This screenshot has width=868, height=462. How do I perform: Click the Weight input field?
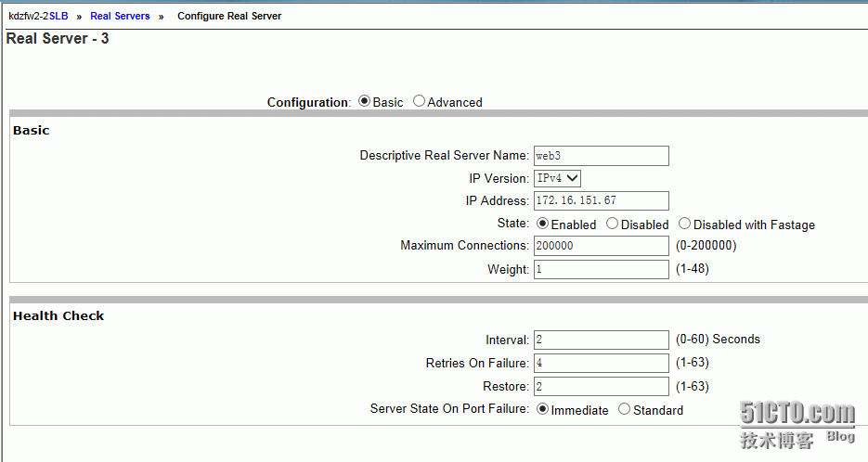602,269
